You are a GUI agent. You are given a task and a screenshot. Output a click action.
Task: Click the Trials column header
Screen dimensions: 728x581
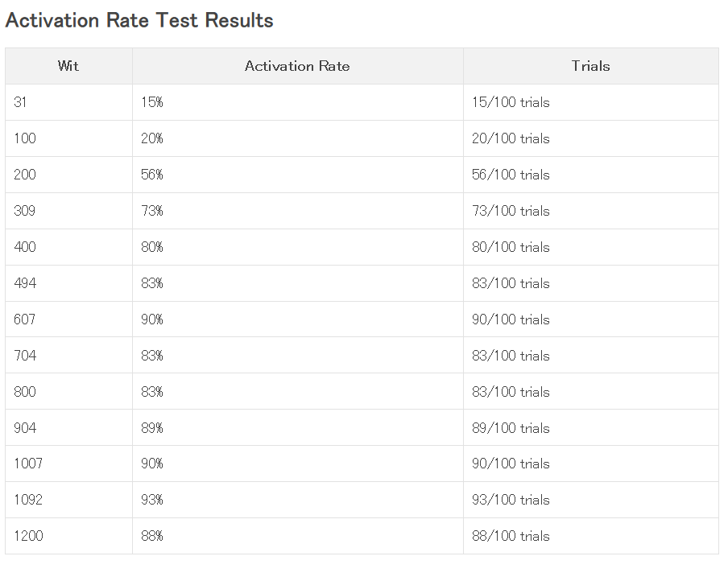coord(591,66)
